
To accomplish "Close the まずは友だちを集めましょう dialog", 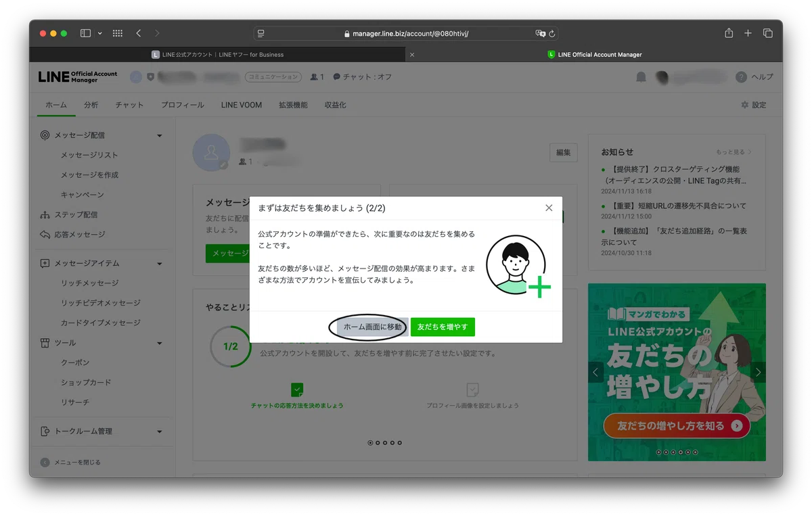I will coord(549,208).
